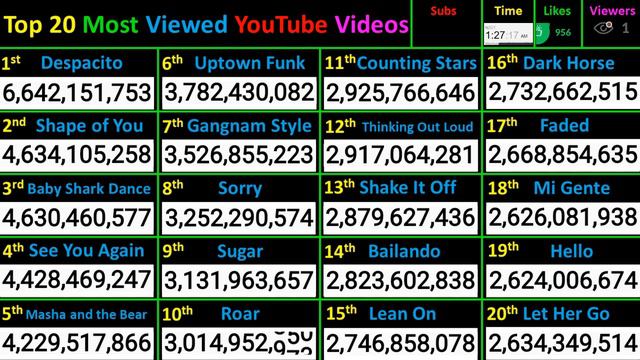Viewport: 640px width, 360px height.
Task: Click the 1:27:17 AM clock widget
Action: pyautogui.click(x=508, y=34)
